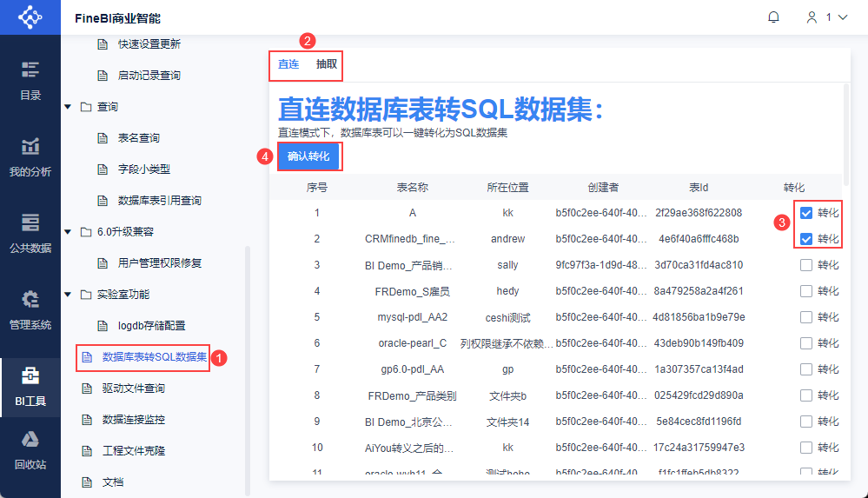Open the 目录 directory sidebar icon
This screenshot has height=498, width=868.
(x=30, y=70)
